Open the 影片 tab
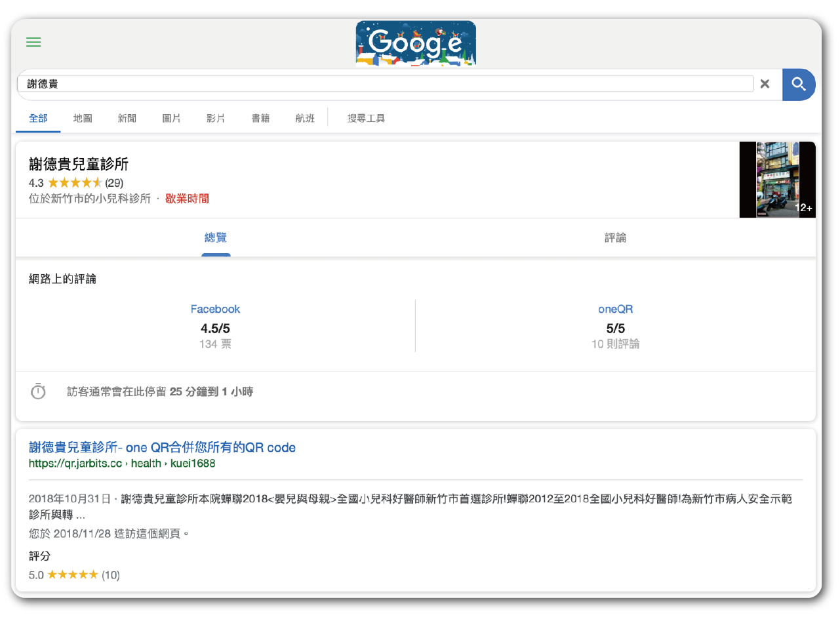The width and height of the screenshot is (840, 619). (x=216, y=118)
